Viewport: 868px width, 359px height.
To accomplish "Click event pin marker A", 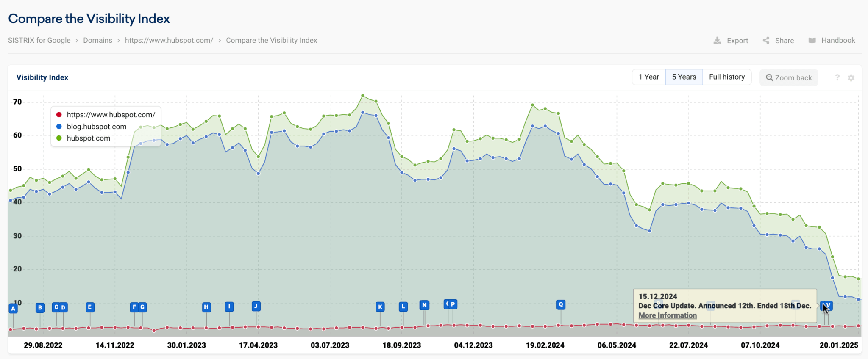I will pos(13,308).
